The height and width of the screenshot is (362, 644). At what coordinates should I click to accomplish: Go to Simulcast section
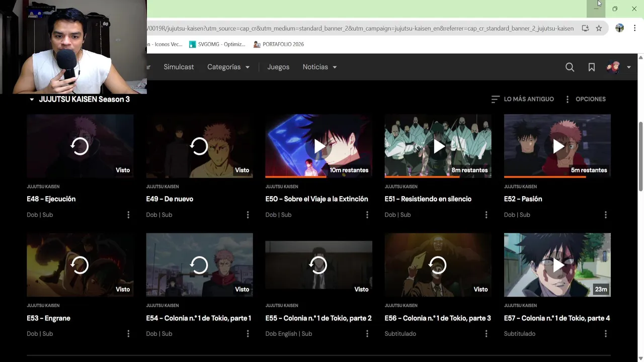[x=179, y=67]
